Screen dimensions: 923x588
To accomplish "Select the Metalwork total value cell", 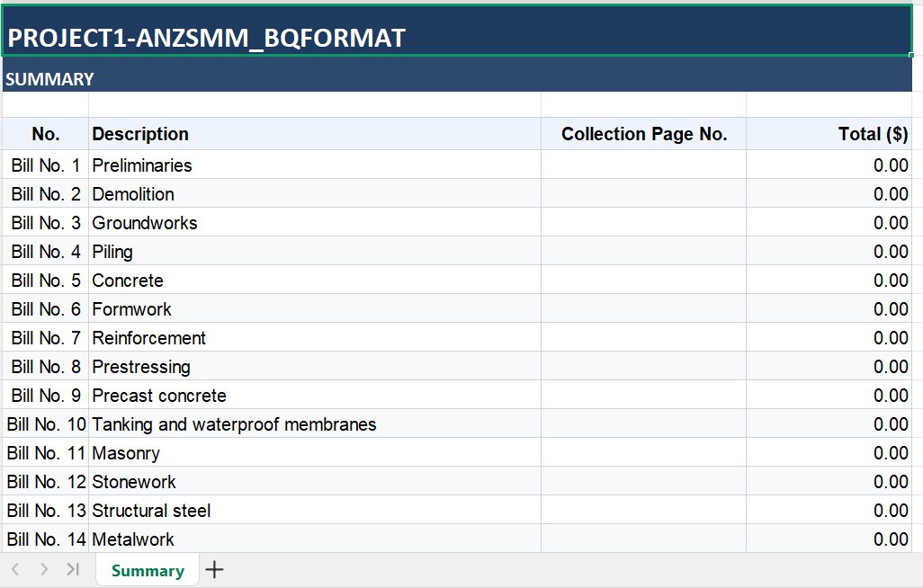I will [x=829, y=539].
